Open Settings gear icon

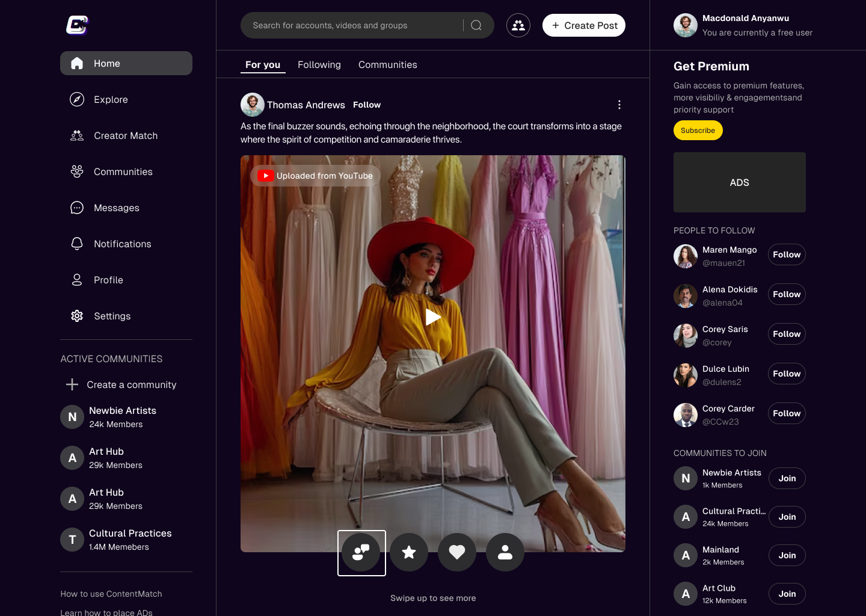tap(77, 316)
